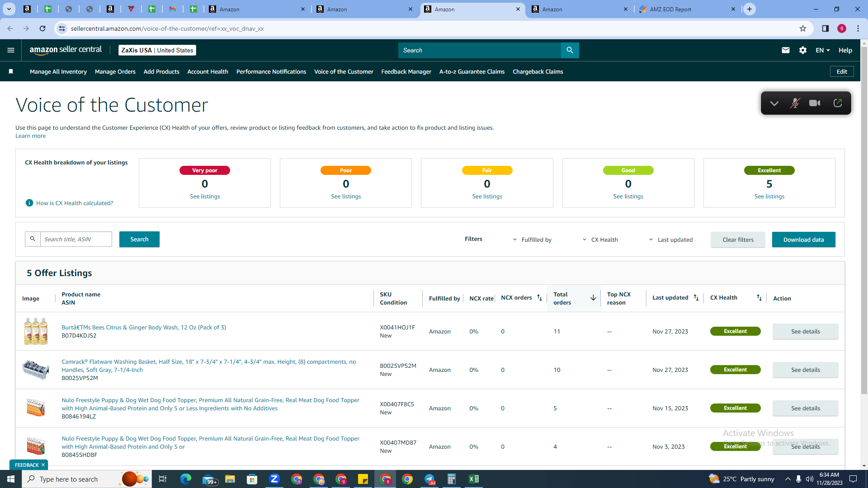Viewport: 868px width, 488px height.
Task: Open File Explorer from the taskbar
Action: point(230,479)
